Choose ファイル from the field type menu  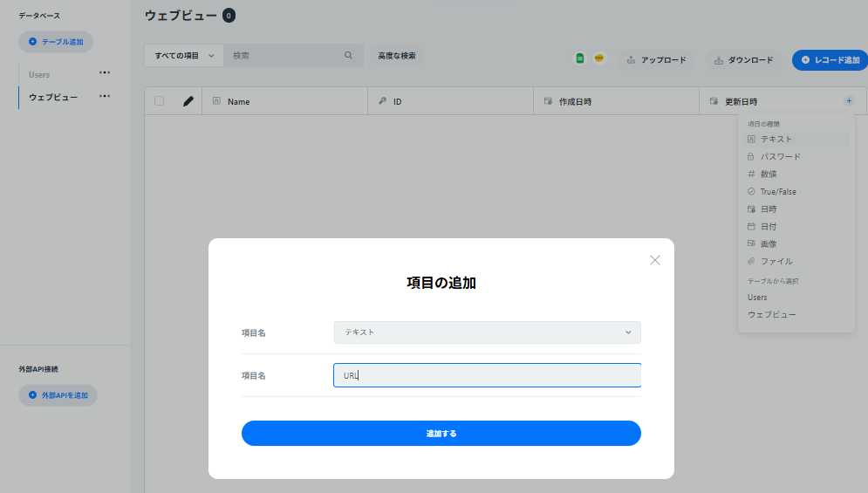point(796,262)
